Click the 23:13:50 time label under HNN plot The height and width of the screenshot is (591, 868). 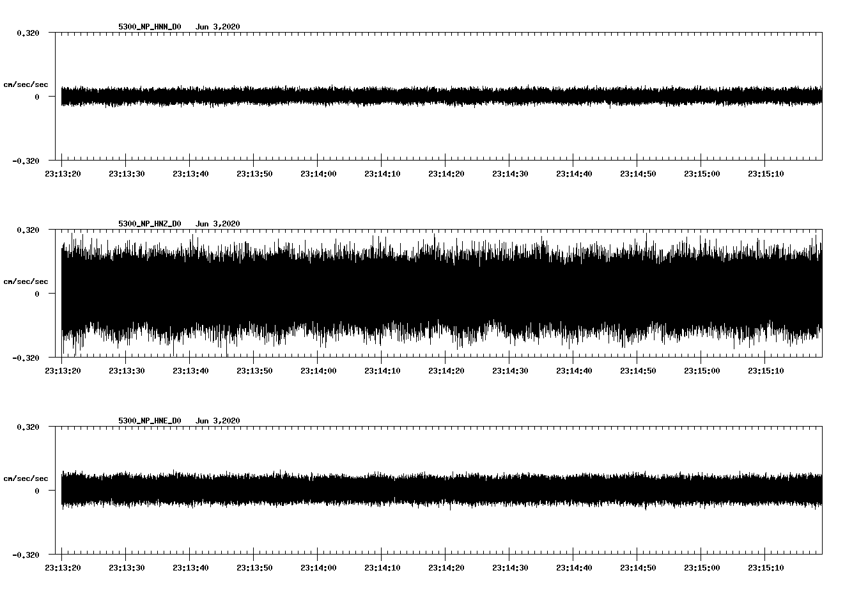click(x=254, y=173)
